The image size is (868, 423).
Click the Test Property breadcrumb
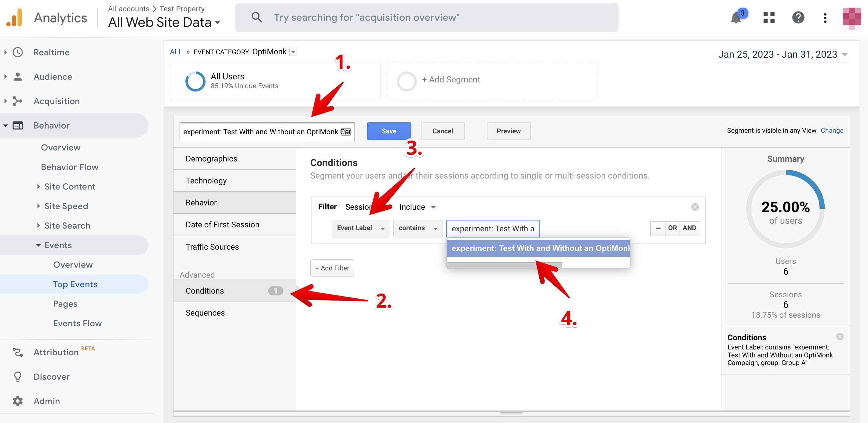tap(182, 9)
